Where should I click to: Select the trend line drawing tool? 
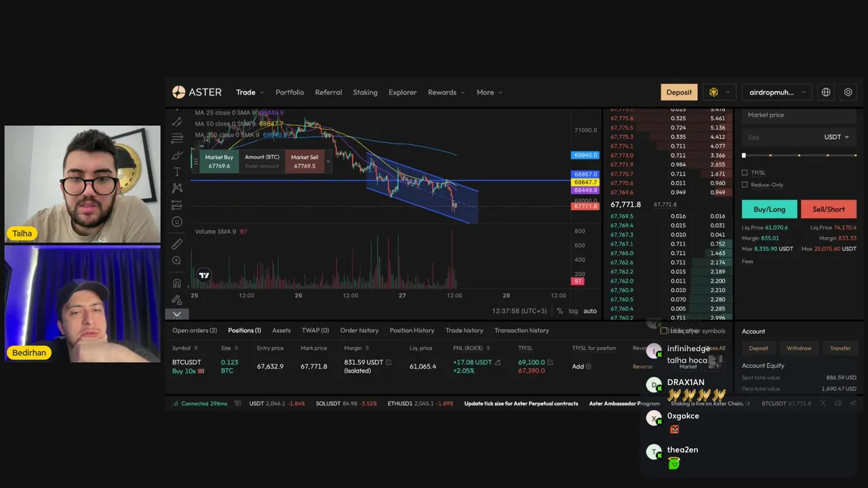(177, 122)
